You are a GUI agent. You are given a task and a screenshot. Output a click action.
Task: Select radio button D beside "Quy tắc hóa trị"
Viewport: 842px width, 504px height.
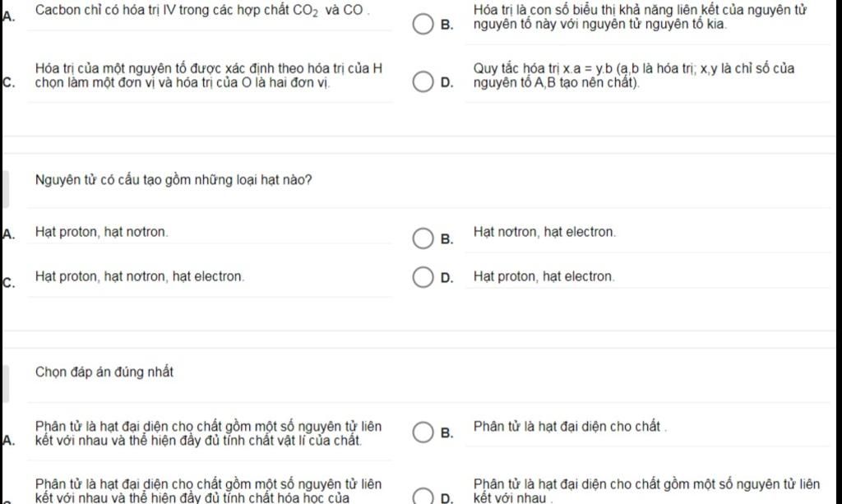point(422,82)
